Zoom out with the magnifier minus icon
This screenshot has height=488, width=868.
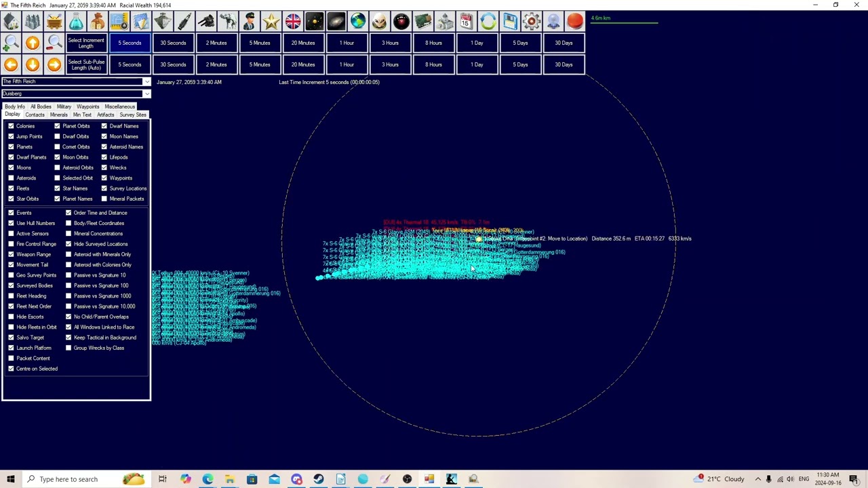54,43
